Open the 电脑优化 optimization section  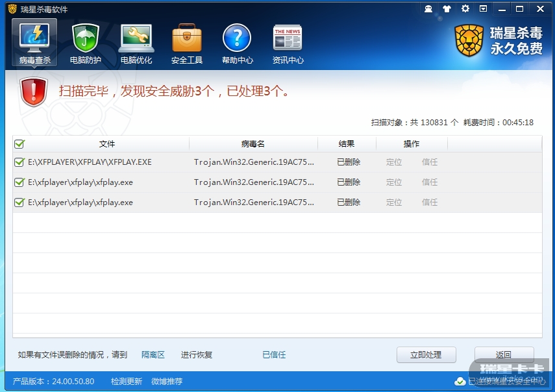click(x=136, y=44)
